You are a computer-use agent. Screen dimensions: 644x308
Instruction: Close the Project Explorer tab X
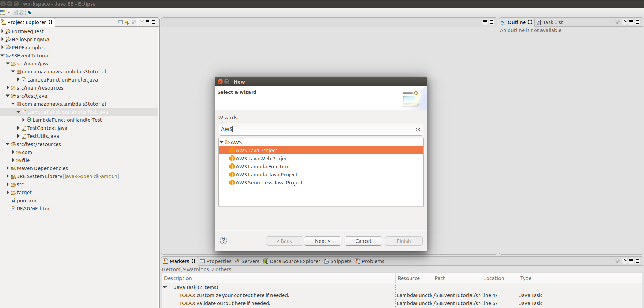50,22
